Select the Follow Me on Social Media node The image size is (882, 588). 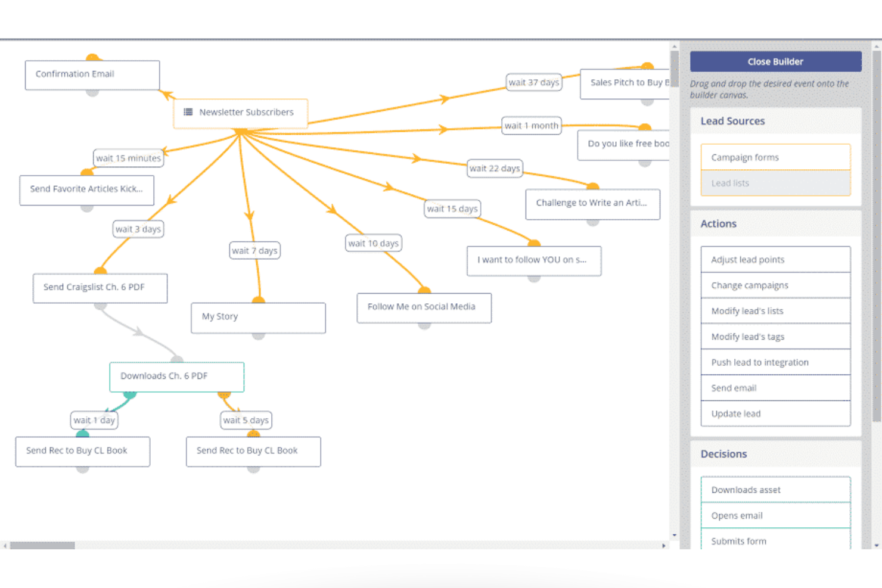tap(424, 308)
